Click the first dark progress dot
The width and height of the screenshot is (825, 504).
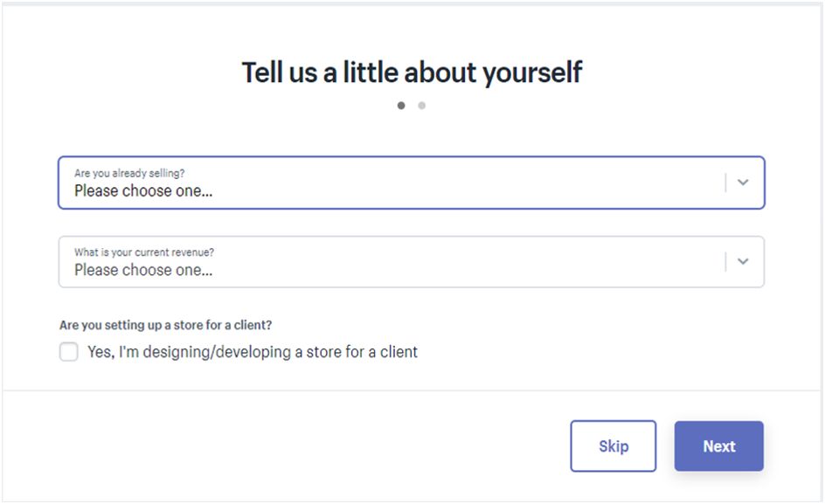401,106
